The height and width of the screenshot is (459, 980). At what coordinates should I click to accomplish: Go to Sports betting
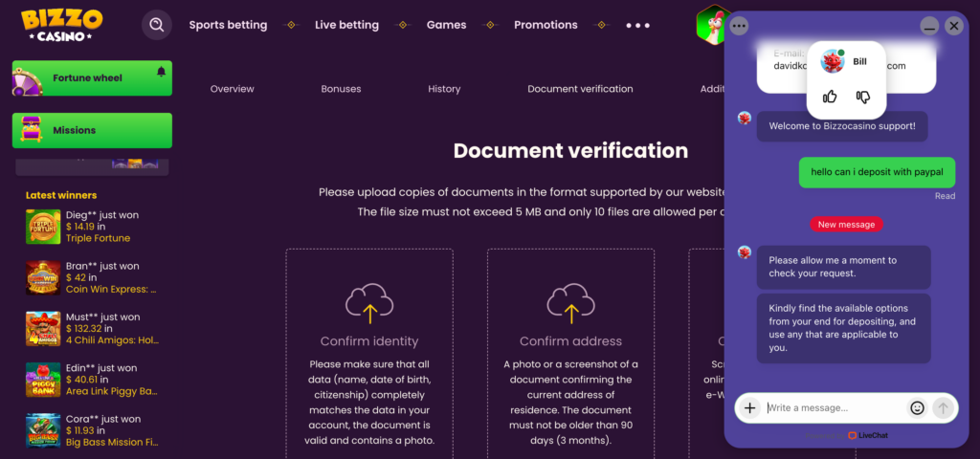pyautogui.click(x=228, y=25)
